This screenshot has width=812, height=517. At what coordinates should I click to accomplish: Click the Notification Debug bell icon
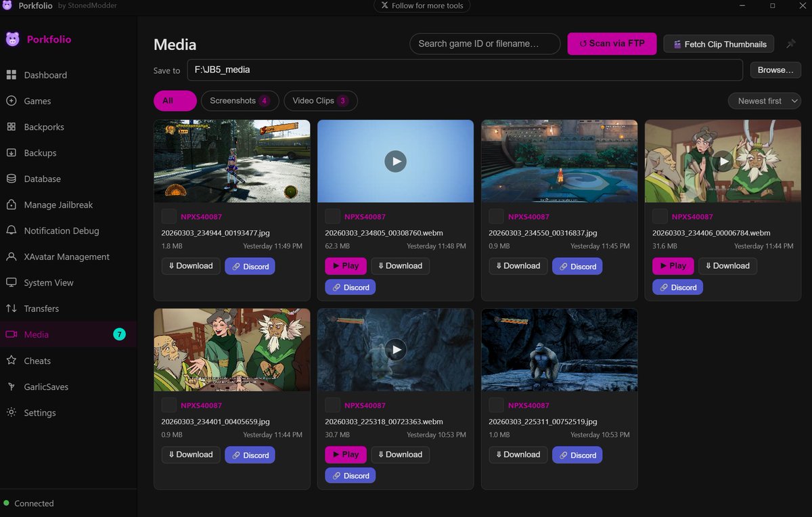tap(12, 231)
